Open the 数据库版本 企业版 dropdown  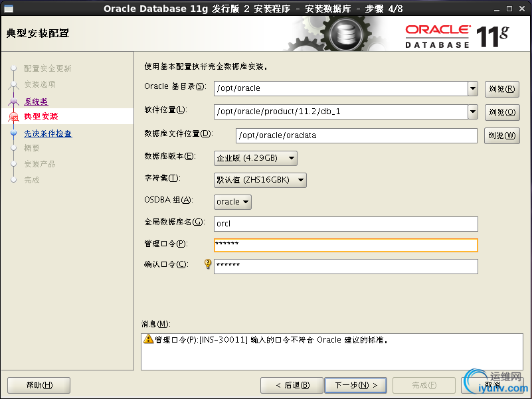point(256,158)
